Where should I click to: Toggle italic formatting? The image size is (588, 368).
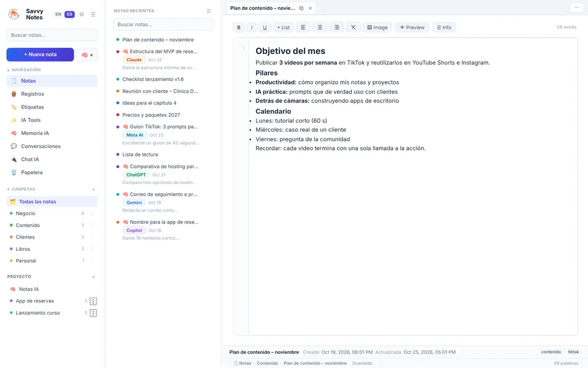252,28
